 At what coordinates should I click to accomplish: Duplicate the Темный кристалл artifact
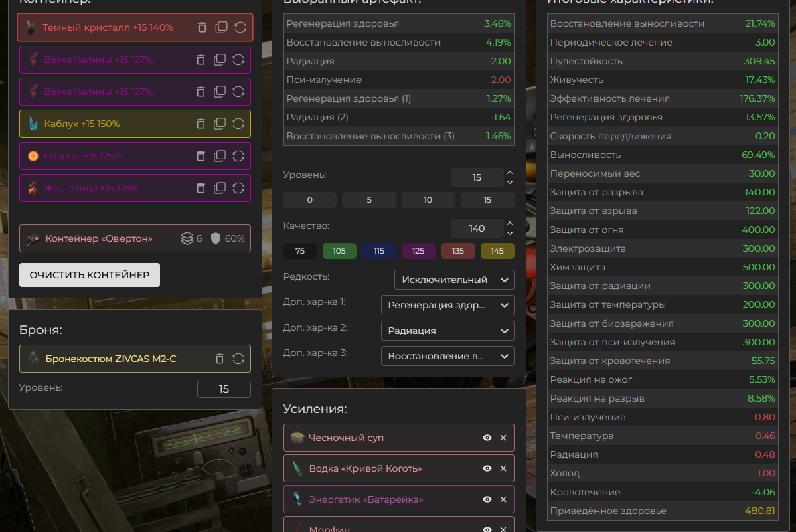221,27
